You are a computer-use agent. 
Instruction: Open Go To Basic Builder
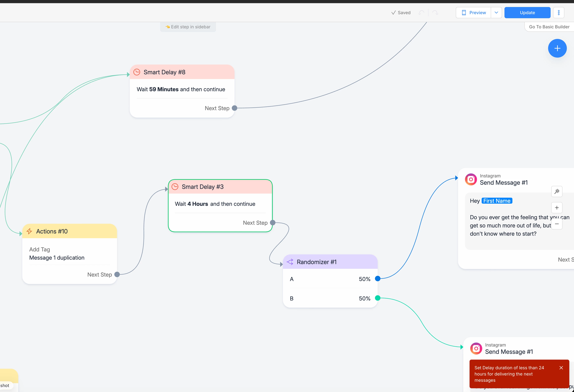click(x=549, y=27)
